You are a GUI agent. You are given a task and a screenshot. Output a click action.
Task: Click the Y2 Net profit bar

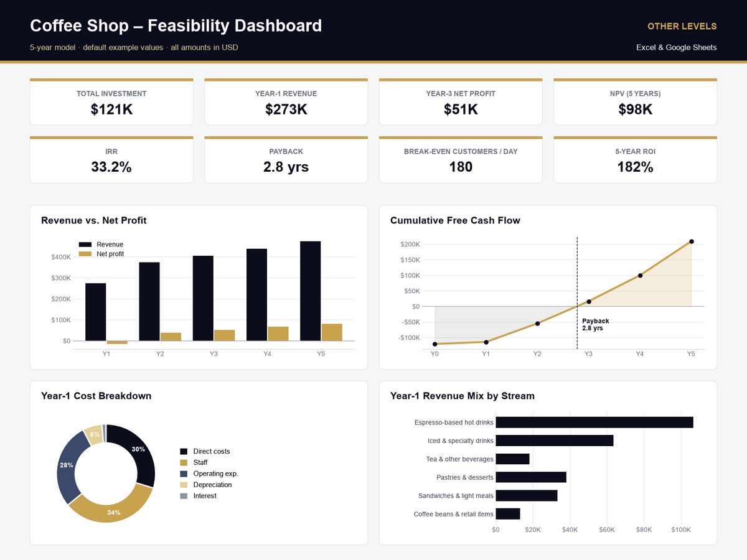coord(171,337)
